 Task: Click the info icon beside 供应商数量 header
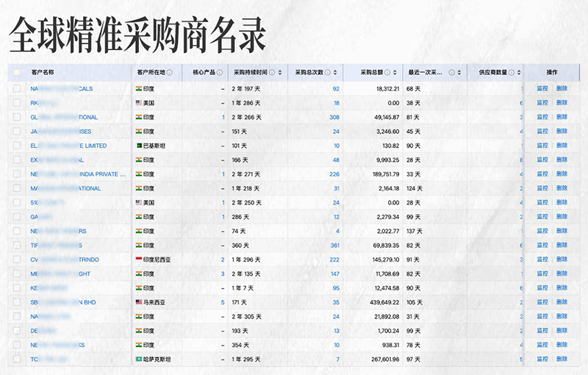(512, 73)
